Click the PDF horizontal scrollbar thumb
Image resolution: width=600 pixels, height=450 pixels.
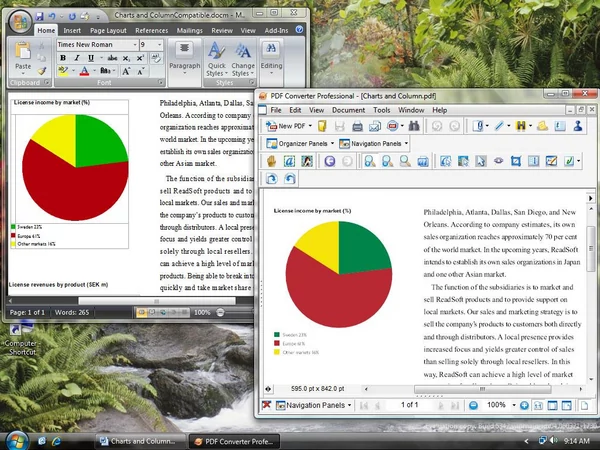pyautogui.click(x=483, y=389)
